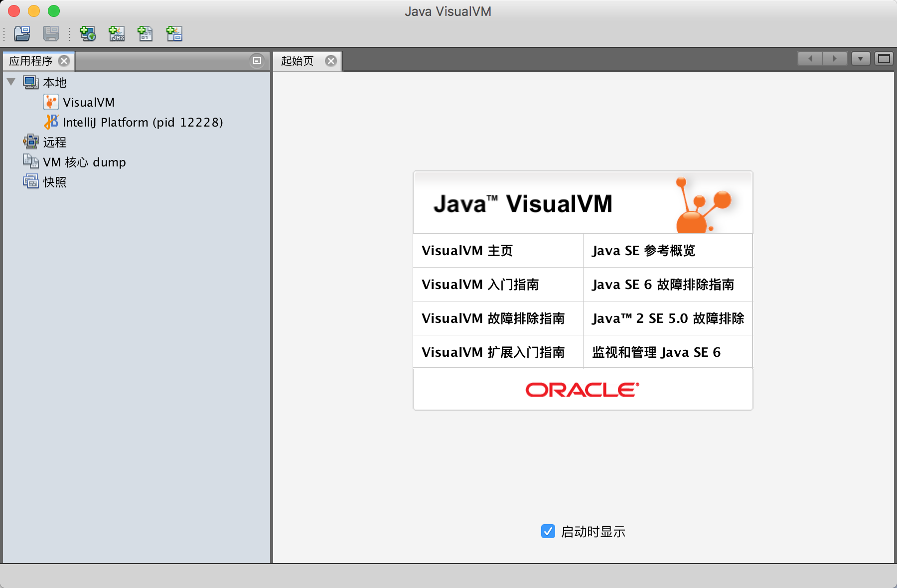Click the Add Application Snapshot toolbar icon
Screen dimensions: 897x588
click(x=174, y=34)
